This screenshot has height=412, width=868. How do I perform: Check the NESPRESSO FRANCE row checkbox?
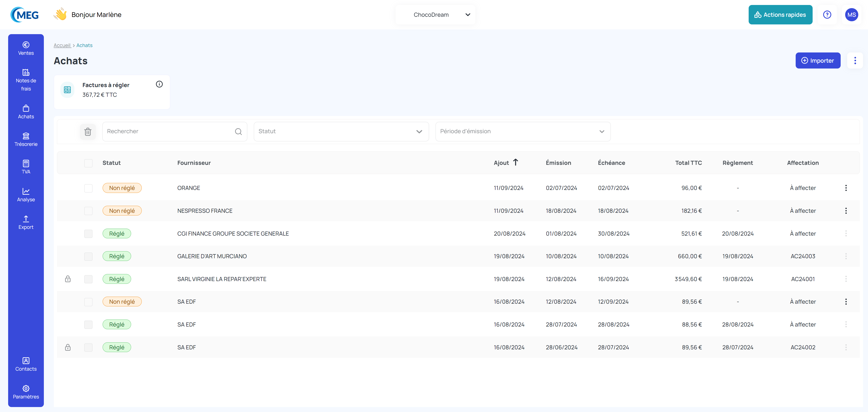click(x=88, y=211)
